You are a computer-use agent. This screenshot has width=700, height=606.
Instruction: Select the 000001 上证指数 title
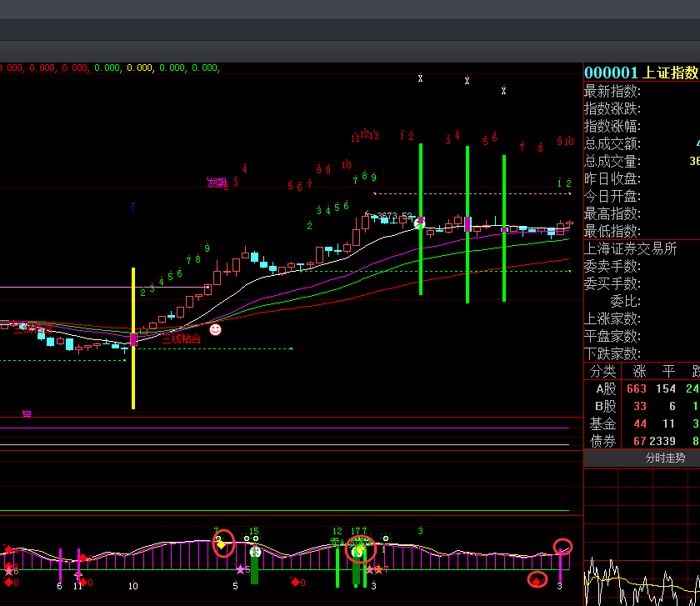coord(641,73)
